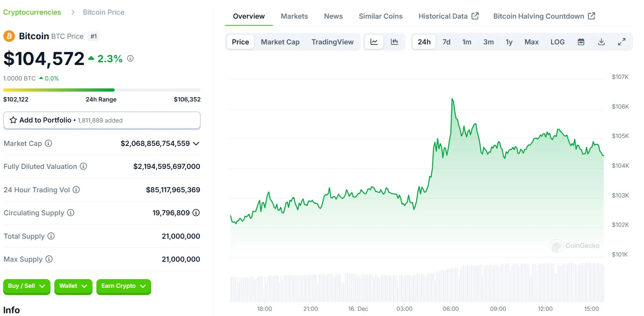The height and width of the screenshot is (316, 644).
Task: Open the Cryptocurrencies breadcrumb link
Action: tap(32, 12)
